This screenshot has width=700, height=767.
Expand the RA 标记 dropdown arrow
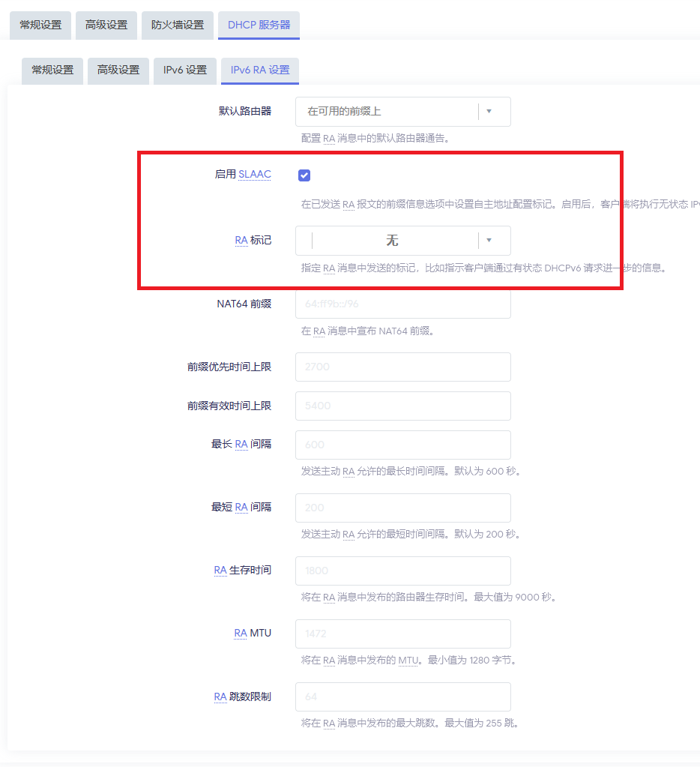coord(489,241)
